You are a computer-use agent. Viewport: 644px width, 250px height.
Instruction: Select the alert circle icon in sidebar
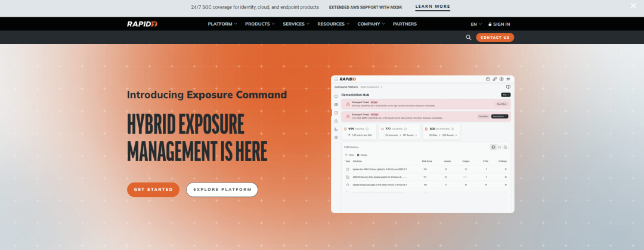[x=336, y=121]
